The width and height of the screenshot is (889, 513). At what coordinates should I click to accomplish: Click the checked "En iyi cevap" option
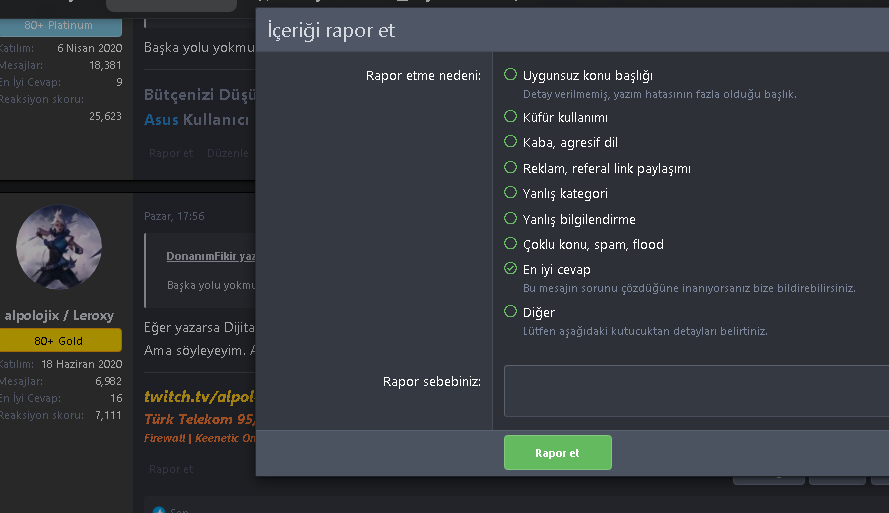511,269
